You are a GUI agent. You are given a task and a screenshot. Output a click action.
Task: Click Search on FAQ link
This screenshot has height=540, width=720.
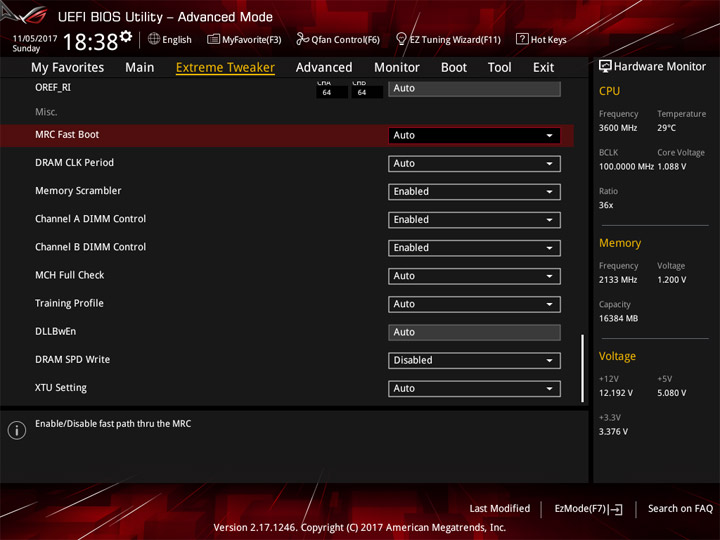pos(680,508)
